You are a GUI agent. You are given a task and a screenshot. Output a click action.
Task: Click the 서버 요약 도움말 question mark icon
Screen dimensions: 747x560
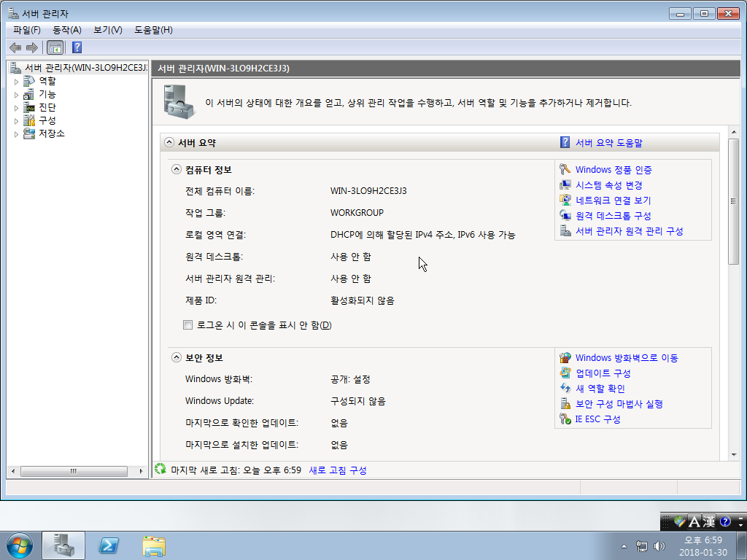coord(565,142)
